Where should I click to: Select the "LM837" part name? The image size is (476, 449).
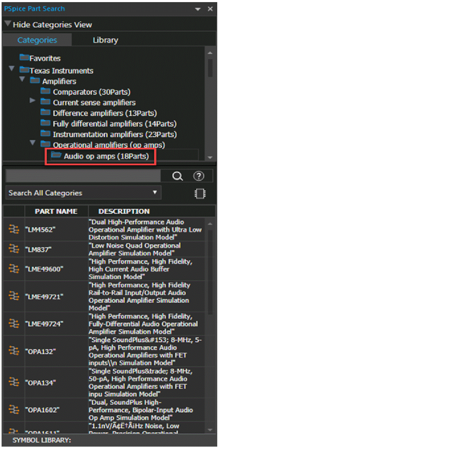(38, 249)
